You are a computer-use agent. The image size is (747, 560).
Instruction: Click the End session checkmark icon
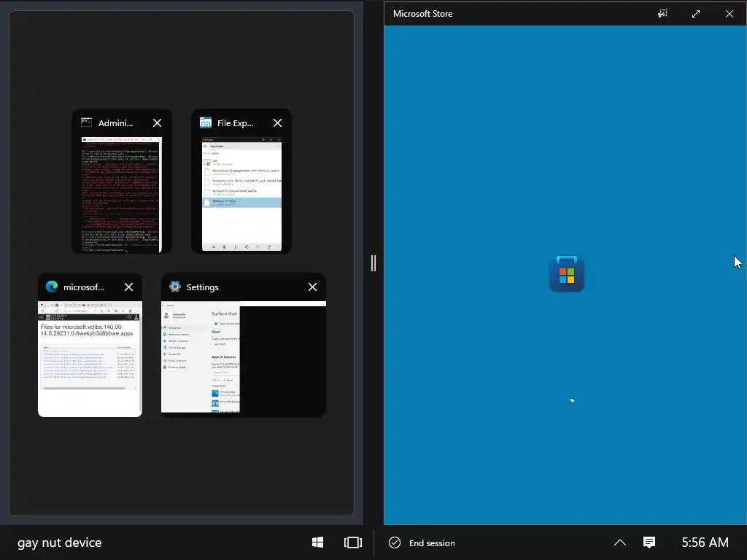click(x=395, y=542)
